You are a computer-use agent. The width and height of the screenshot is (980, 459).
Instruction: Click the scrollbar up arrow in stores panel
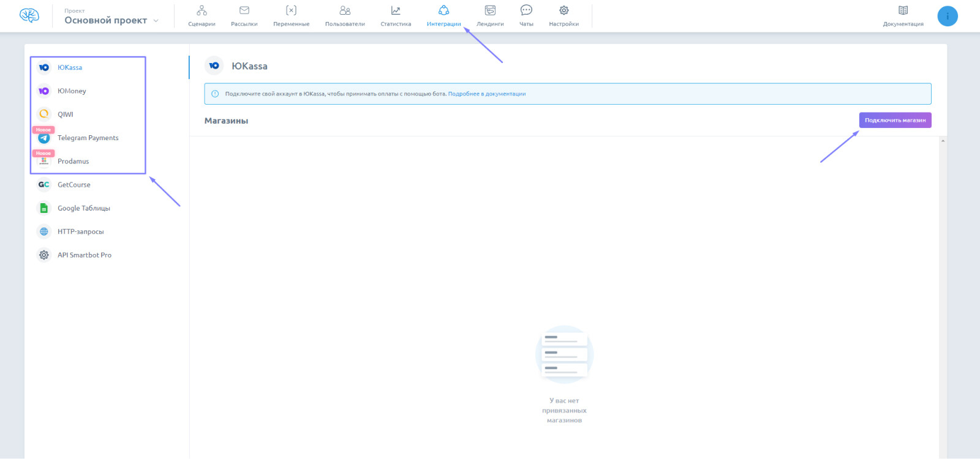(x=943, y=141)
